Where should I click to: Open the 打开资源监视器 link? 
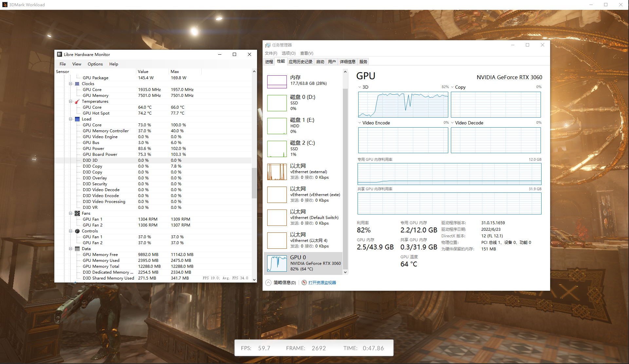tap(322, 282)
